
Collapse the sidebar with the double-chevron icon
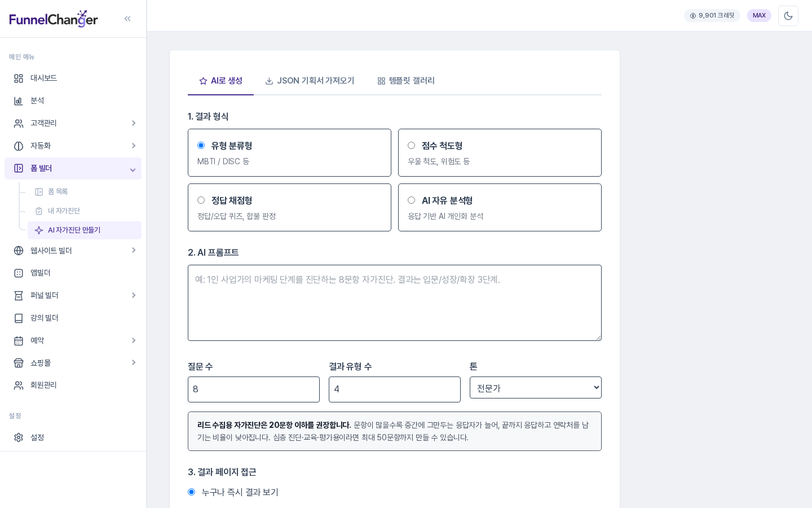tap(127, 19)
